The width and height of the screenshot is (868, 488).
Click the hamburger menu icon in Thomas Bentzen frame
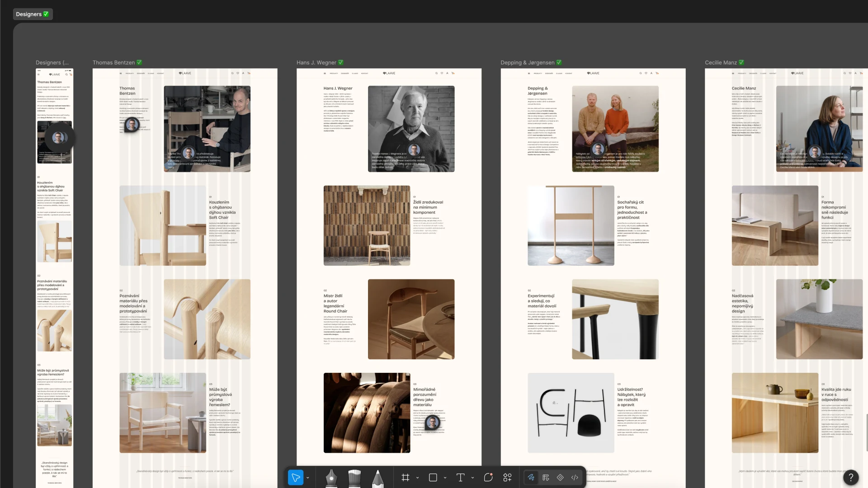121,73
